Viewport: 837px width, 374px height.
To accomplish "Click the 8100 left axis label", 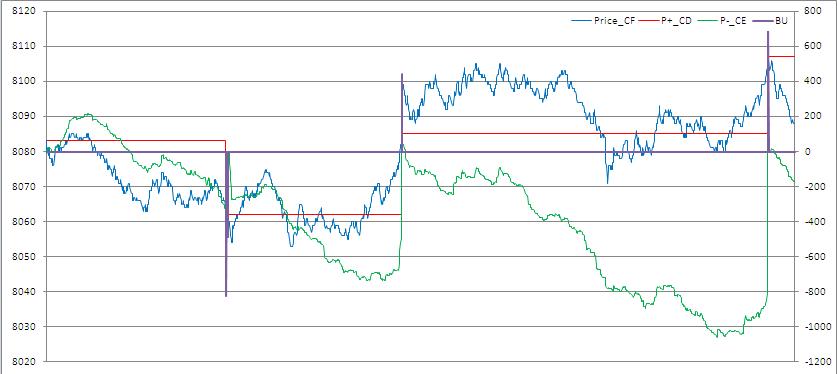I will 23,82.
